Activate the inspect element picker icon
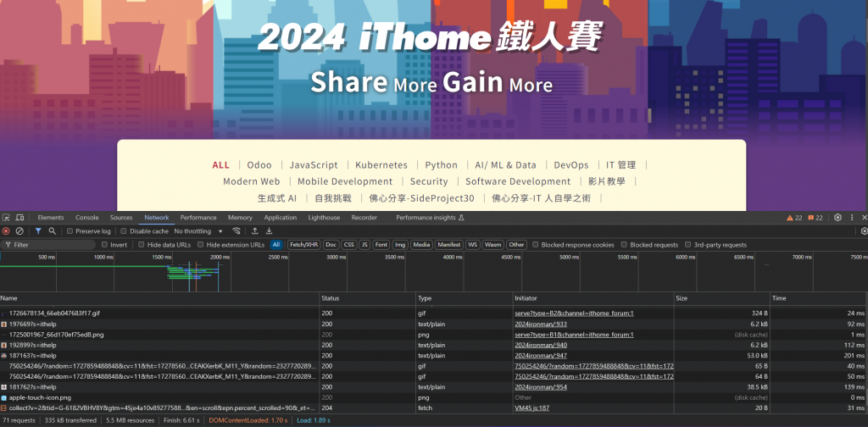 pyautogui.click(x=6, y=218)
